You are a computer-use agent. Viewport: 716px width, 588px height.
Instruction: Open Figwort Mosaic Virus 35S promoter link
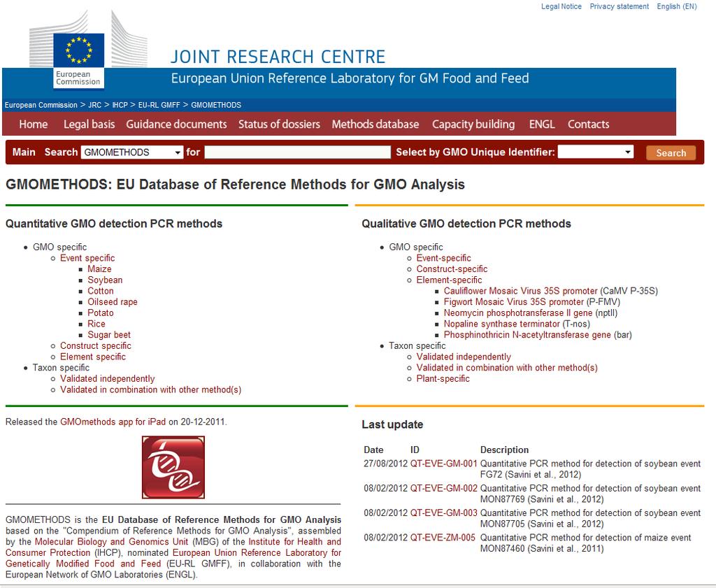tap(514, 302)
